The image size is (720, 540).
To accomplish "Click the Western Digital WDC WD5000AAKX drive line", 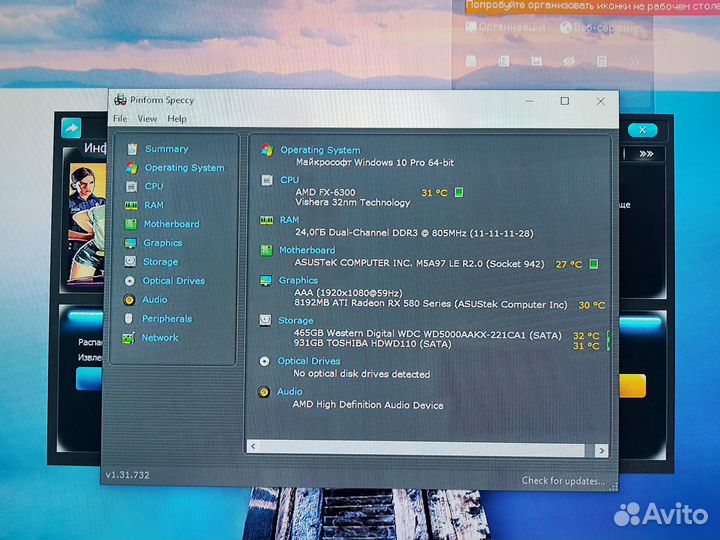I will 428,334.
